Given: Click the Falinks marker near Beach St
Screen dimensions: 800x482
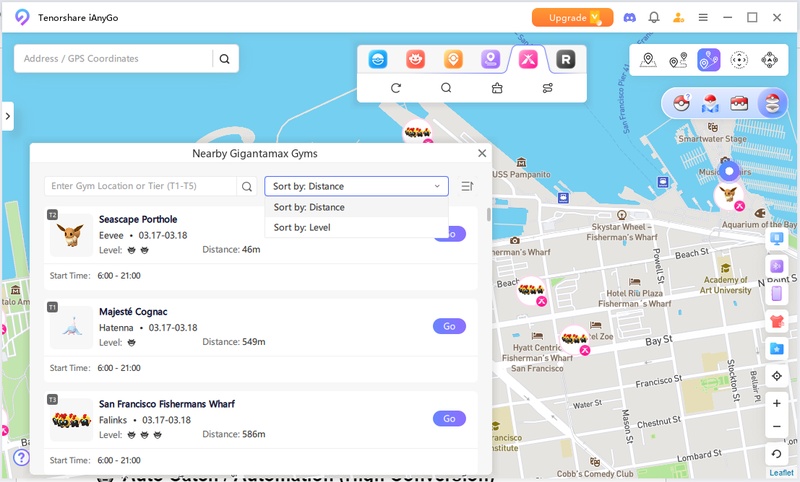Looking at the screenshot, I should coord(532,291).
